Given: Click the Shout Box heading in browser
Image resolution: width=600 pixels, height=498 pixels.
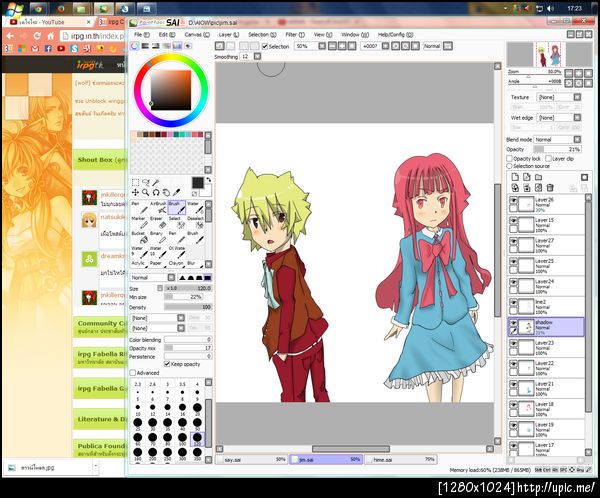Looking at the screenshot, I should click(95, 160).
